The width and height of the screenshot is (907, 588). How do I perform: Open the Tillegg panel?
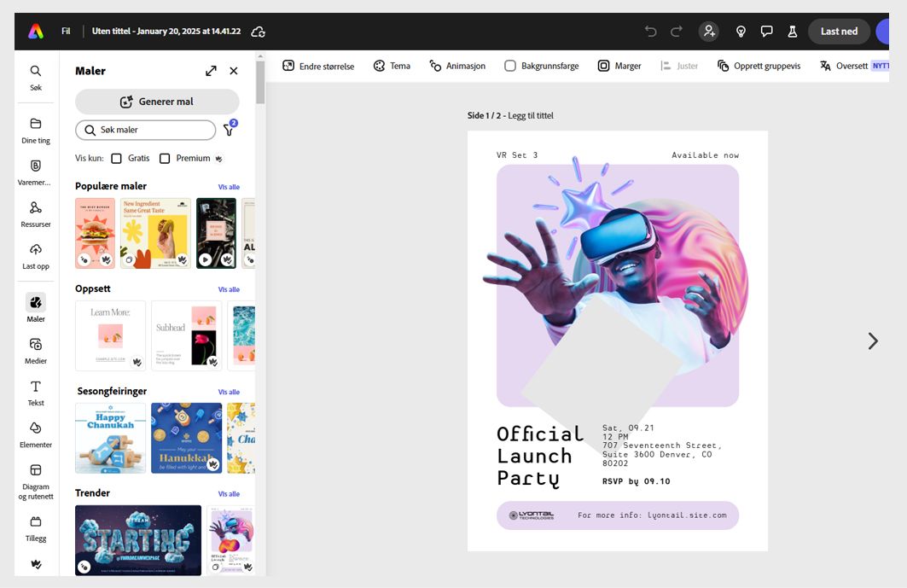(35, 527)
